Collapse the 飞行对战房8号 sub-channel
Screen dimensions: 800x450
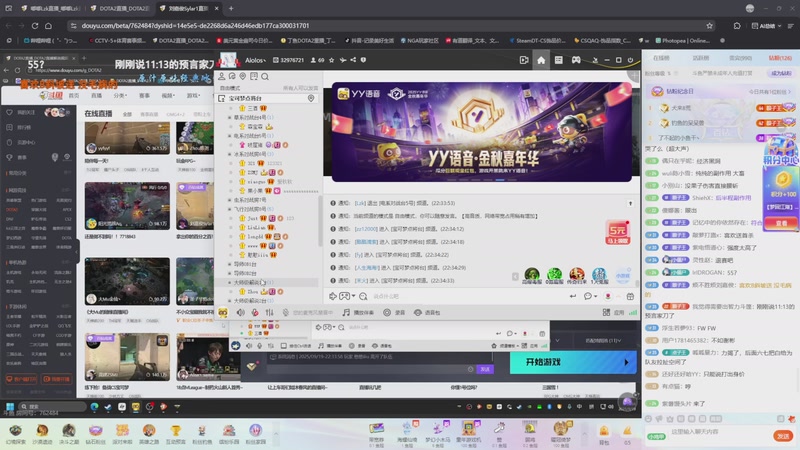tap(230, 209)
